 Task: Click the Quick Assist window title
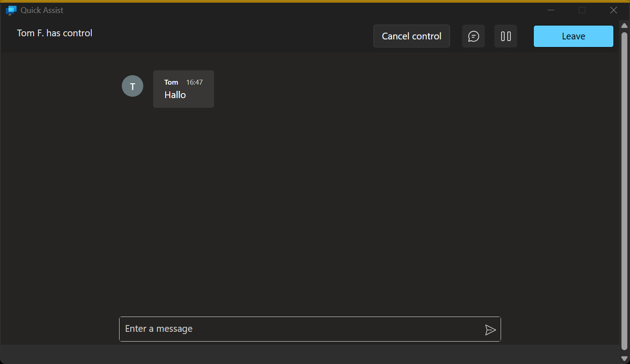click(x=42, y=10)
